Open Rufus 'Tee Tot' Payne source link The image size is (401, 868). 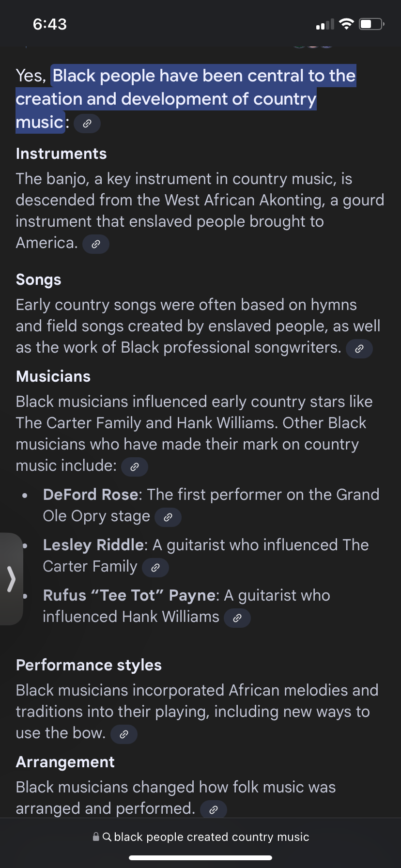[237, 618]
